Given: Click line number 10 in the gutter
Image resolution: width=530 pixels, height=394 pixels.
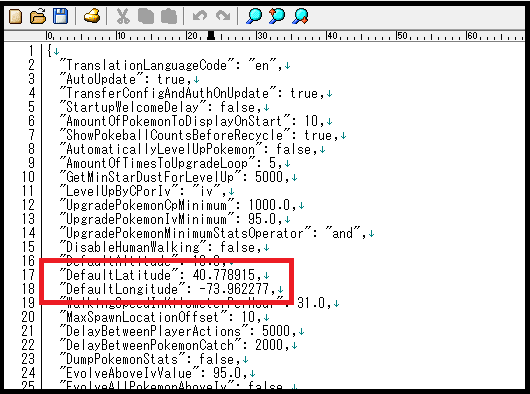Looking at the screenshot, I should (28, 177).
